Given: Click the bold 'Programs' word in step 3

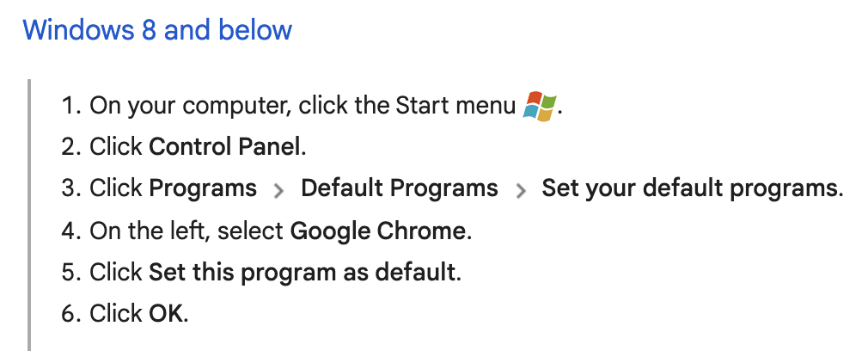Looking at the screenshot, I should (203, 188).
